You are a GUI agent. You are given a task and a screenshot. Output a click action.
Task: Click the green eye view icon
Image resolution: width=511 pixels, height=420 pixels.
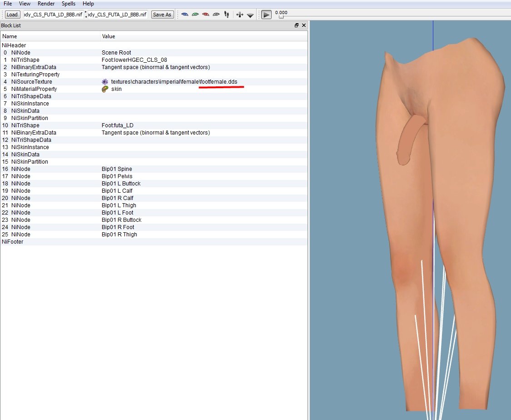click(x=195, y=15)
